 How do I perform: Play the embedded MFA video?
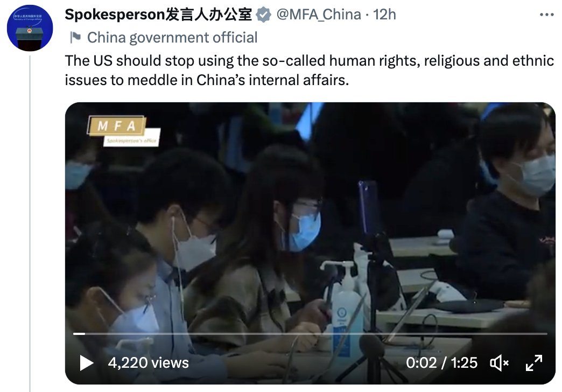86,362
